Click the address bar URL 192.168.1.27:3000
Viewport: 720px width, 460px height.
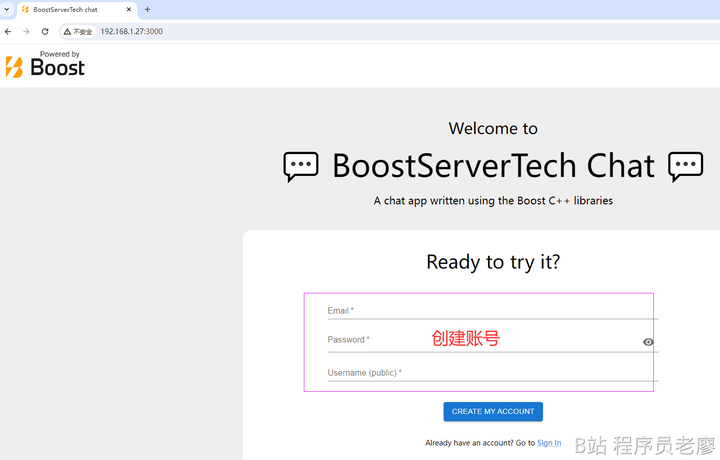132,32
